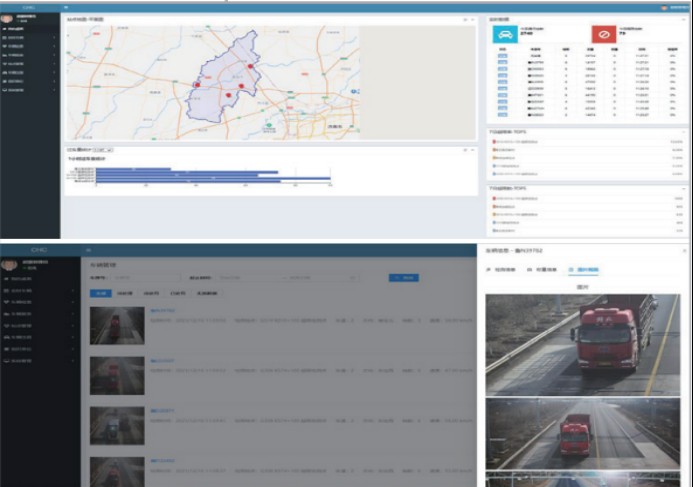The width and height of the screenshot is (693, 487).
Task: Click the blue search button in the filter bar
Action: [x=403, y=277]
